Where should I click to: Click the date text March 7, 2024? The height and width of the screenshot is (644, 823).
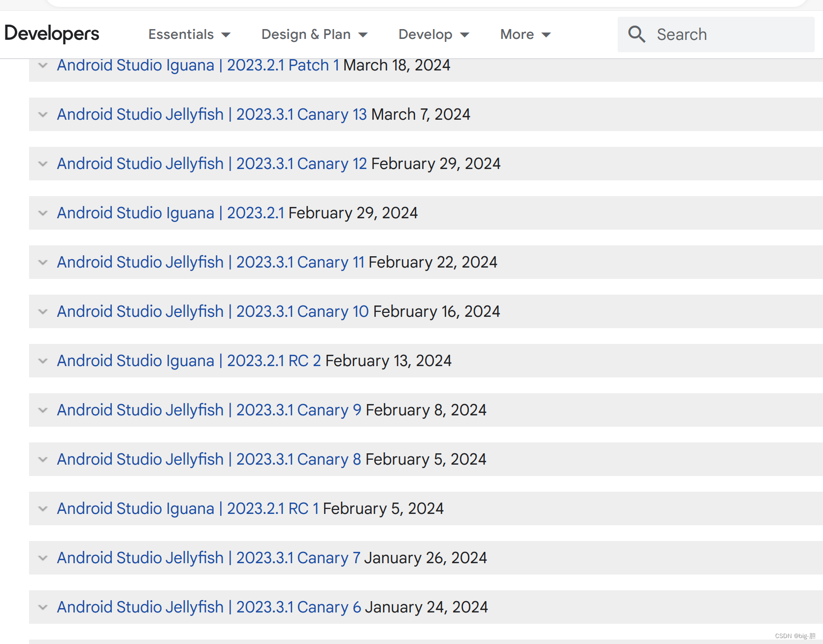click(421, 114)
